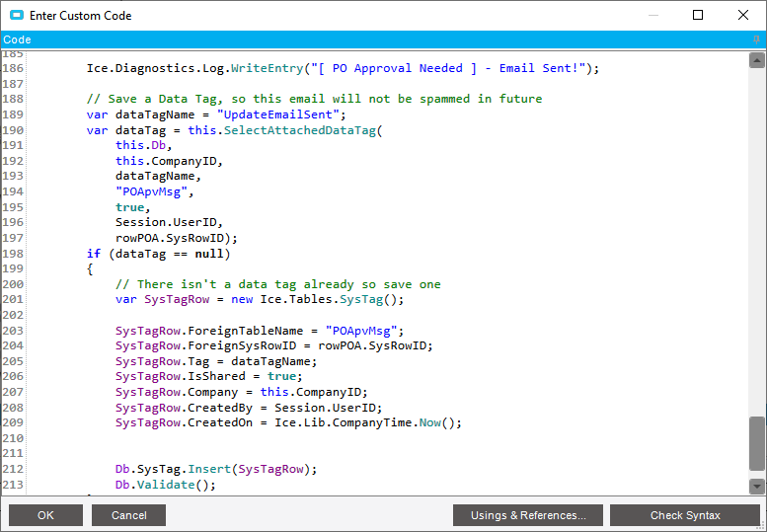Image resolution: width=767 pixels, height=532 pixels.
Task: Click the Code panel header label
Action: click(x=17, y=39)
